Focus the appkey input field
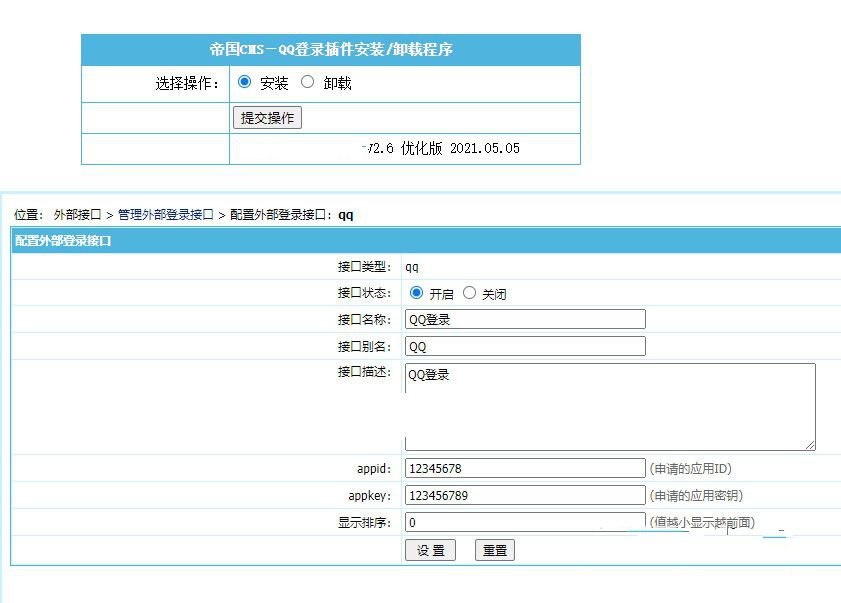The height and width of the screenshot is (603, 841). tap(525, 495)
